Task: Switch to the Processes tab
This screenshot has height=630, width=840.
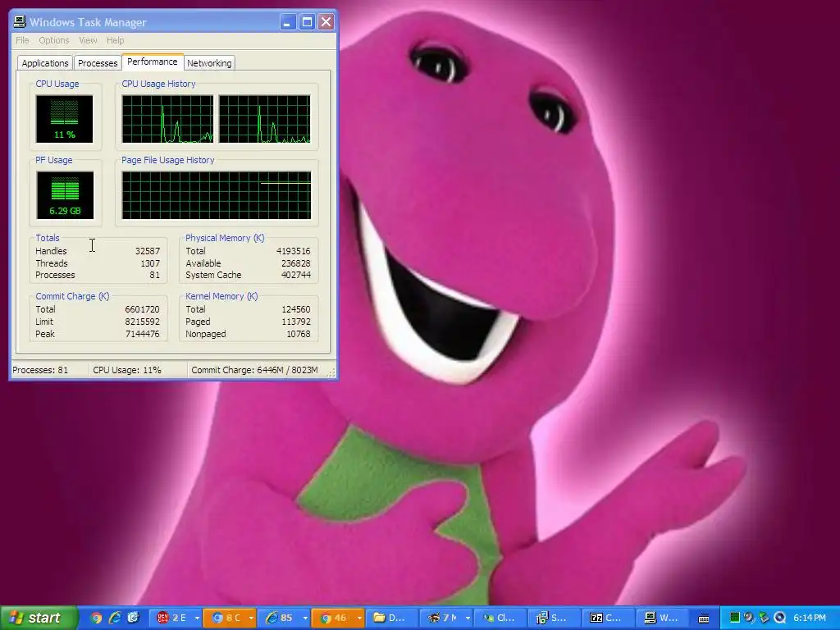Action: click(98, 63)
